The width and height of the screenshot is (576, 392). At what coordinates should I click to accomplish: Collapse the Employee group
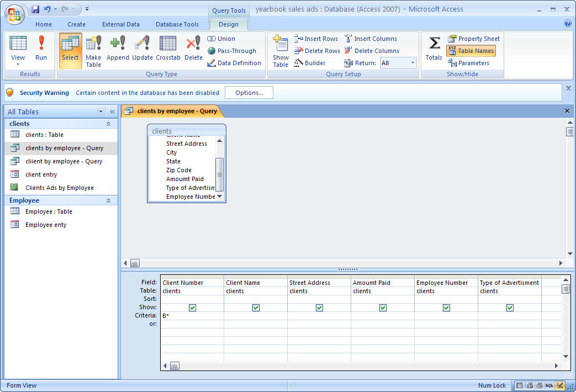(x=108, y=200)
